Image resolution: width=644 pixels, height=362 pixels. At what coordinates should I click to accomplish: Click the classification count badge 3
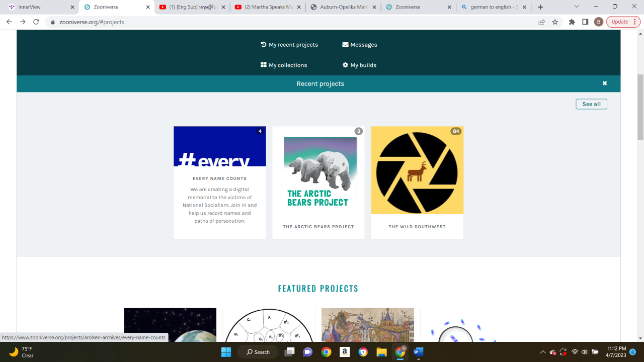pyautogui.click(x=358, y=131)
